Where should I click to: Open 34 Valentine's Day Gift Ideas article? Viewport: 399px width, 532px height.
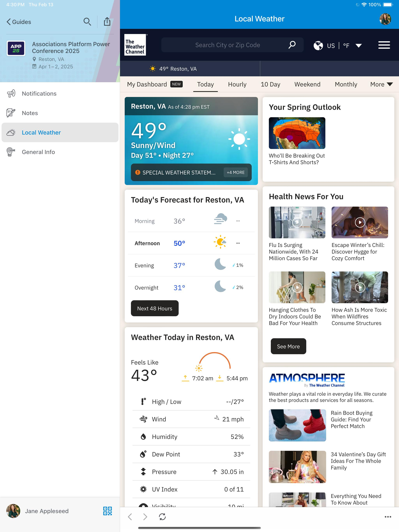click(358, 461)
